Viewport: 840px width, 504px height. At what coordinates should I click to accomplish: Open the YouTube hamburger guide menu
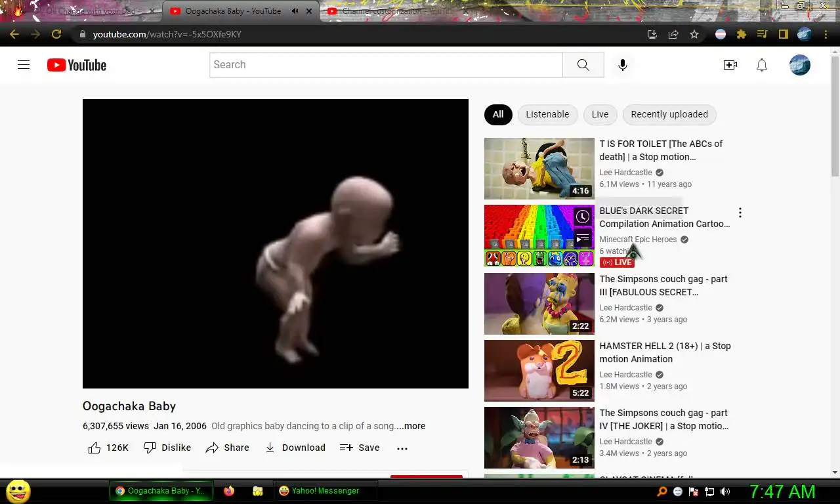[x=24, y=65]
